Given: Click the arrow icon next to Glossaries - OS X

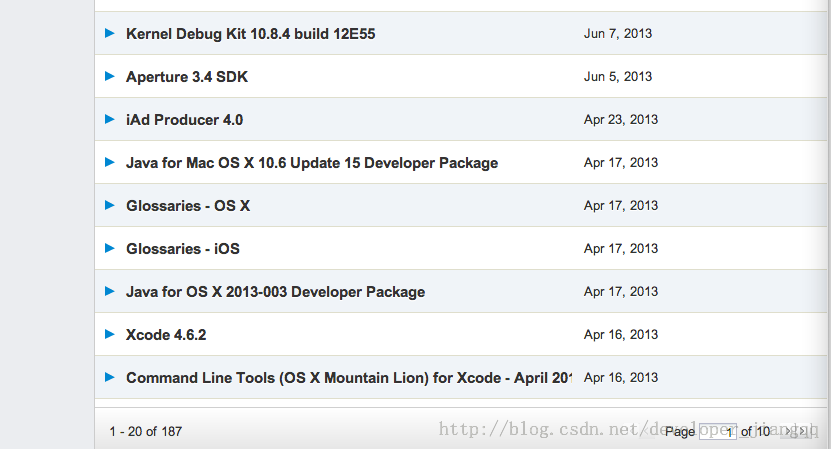Looking at the screenshot, I should (x=110, y=205).
